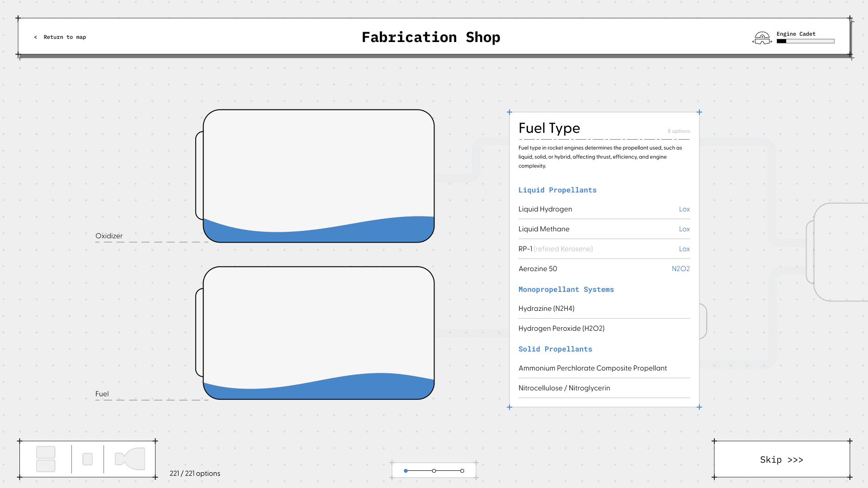Expand the Monopropellant Systems section

(566, 289)
